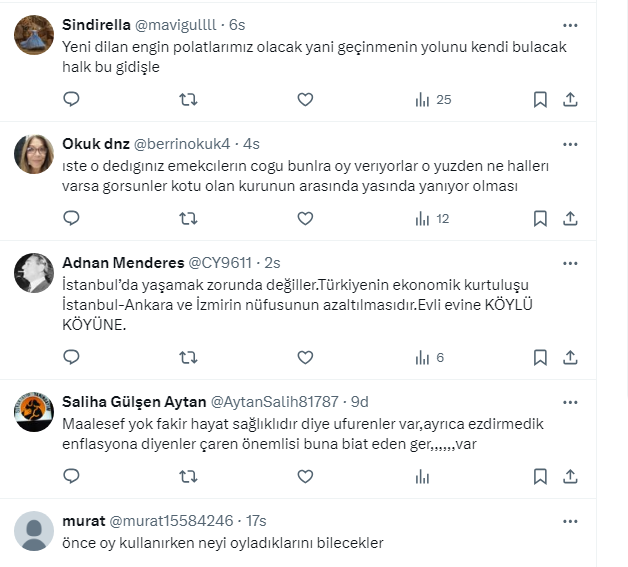Expand the three-dot menu on murat's tweet
628x567 pixels.
[570, 521]
